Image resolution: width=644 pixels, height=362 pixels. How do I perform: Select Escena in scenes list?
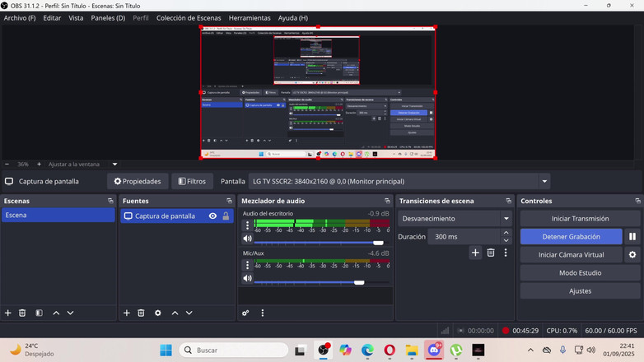(x=58, y=215)
